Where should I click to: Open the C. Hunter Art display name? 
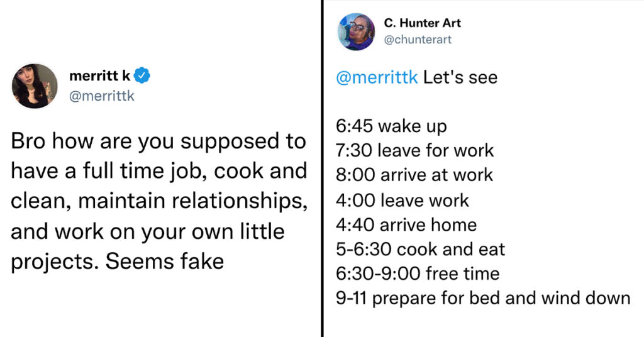[x=422, y=23]
